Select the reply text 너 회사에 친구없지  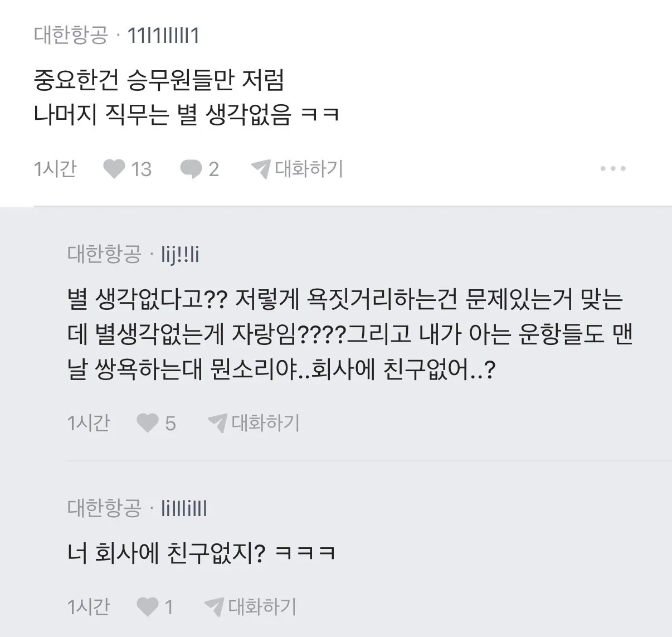[x=201, y=553]
